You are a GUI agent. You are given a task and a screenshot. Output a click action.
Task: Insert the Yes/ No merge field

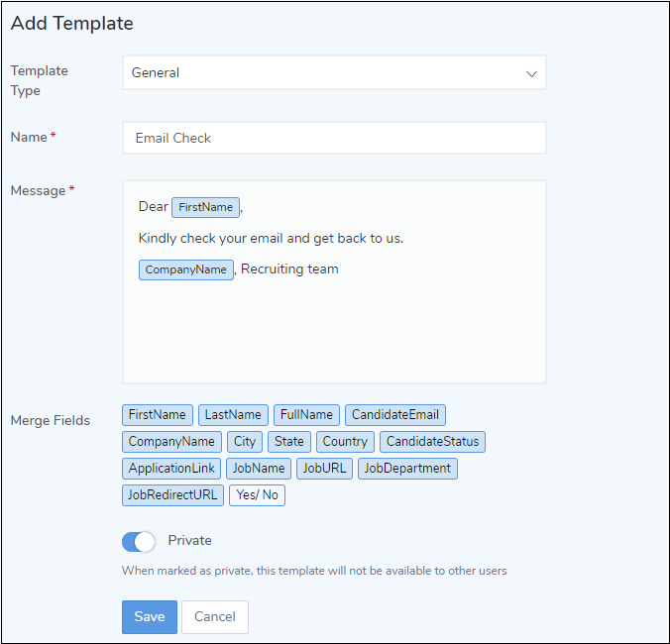(x=257, y=495)
